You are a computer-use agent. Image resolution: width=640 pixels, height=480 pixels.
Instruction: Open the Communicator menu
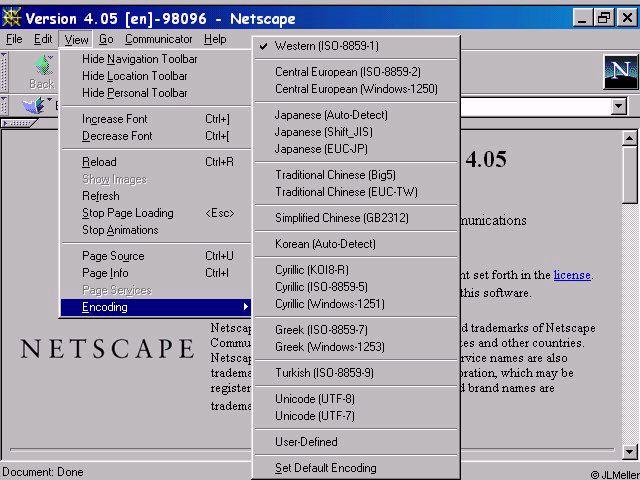point(159,39)
